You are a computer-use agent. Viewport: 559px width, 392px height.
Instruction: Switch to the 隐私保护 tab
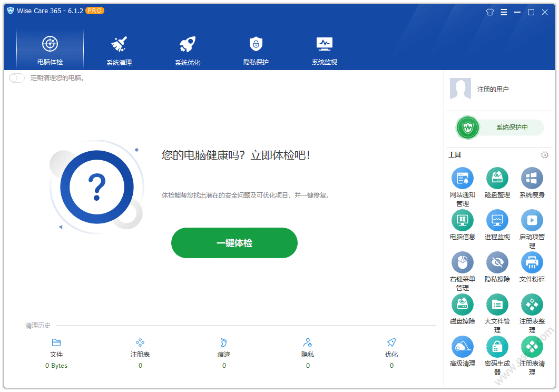256,51
